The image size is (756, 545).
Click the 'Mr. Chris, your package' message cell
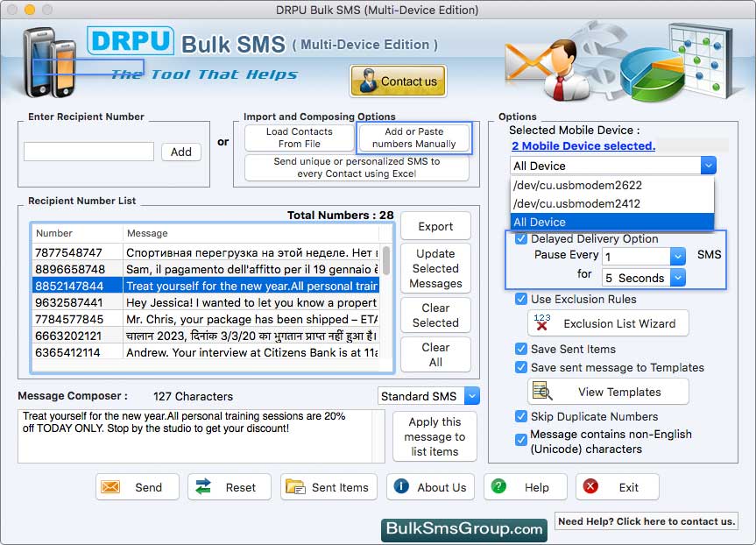pos(251,319)
